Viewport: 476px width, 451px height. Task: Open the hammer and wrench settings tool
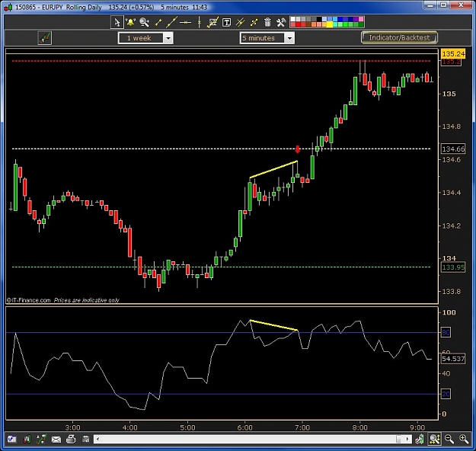[x=281, y=22]
